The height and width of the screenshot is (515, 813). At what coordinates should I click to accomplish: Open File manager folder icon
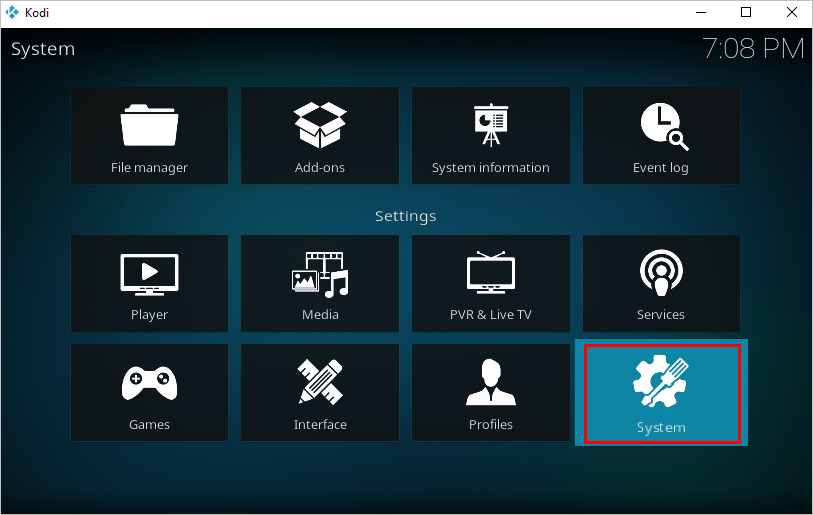coord(149,126)
